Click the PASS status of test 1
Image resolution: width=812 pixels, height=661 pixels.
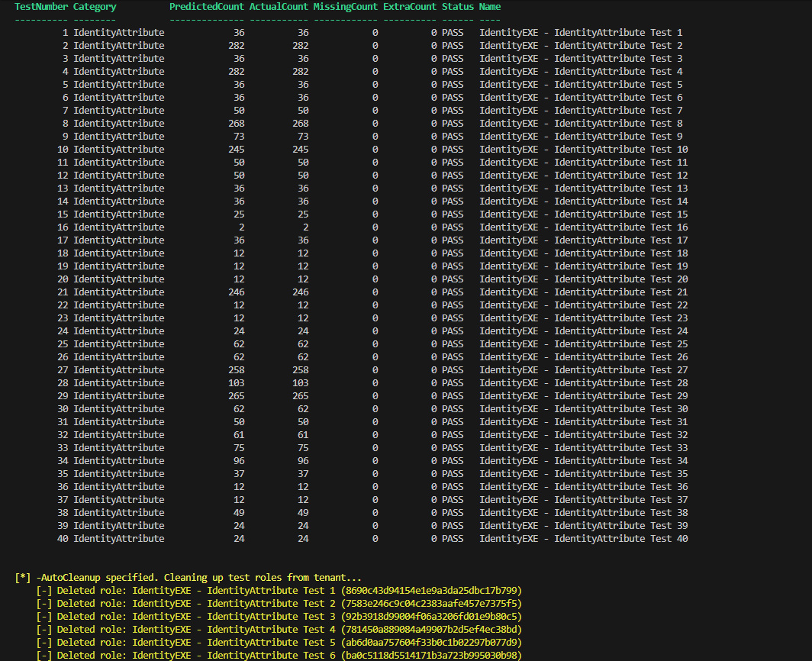pyautogui.click(x=453, y=33)
